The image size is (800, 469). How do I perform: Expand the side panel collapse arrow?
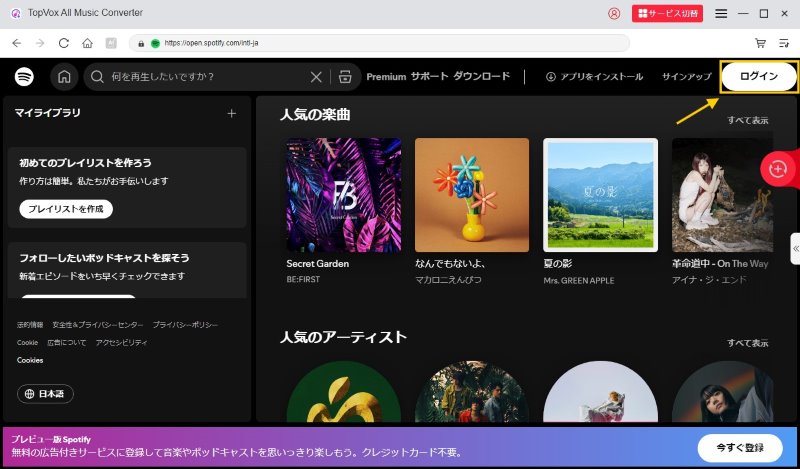pyautogui.click(x=795, y=249)
